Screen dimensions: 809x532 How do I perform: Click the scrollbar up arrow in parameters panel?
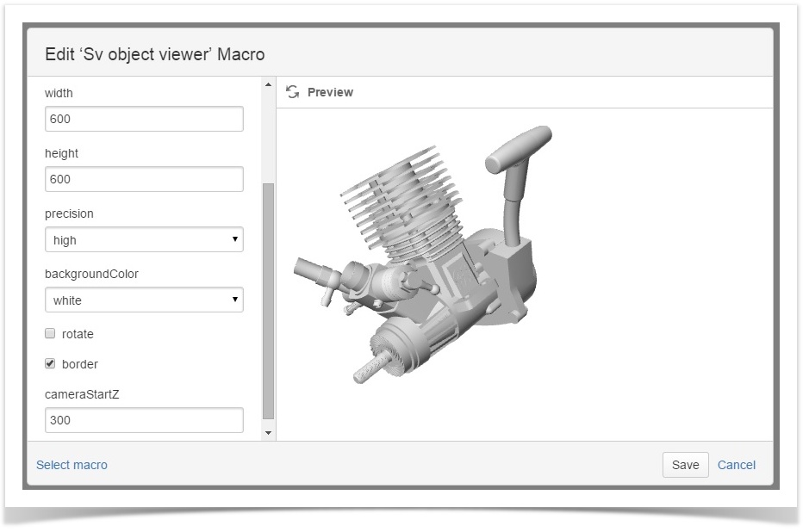click(x=268, y=85)
